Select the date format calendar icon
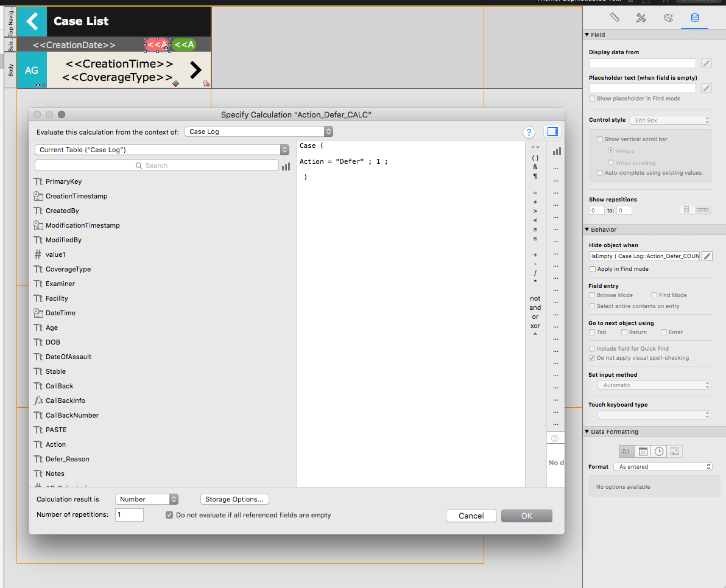726x588 pixels. [643, 452]
